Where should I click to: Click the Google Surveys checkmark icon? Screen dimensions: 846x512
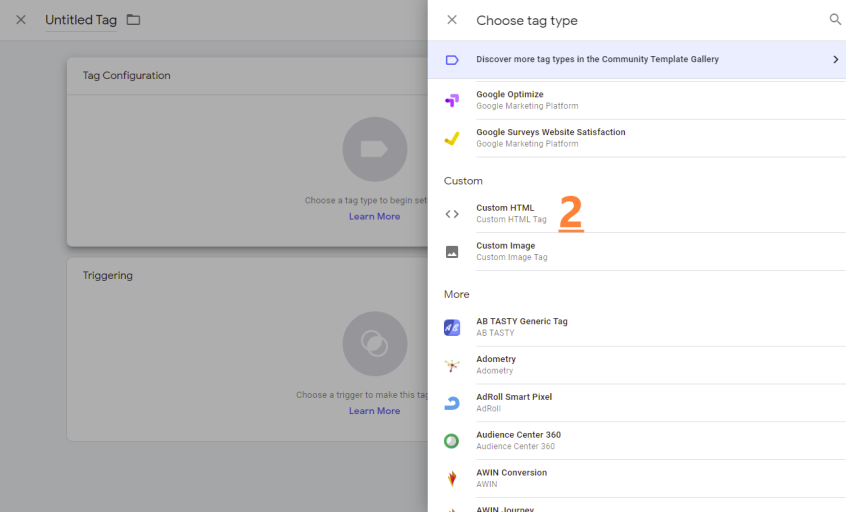(452, 138)
